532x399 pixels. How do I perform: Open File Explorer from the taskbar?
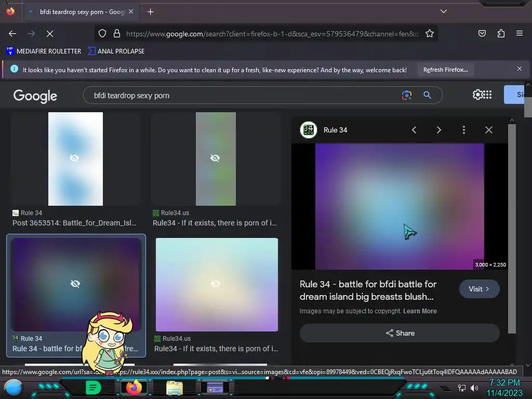point(175,388)
